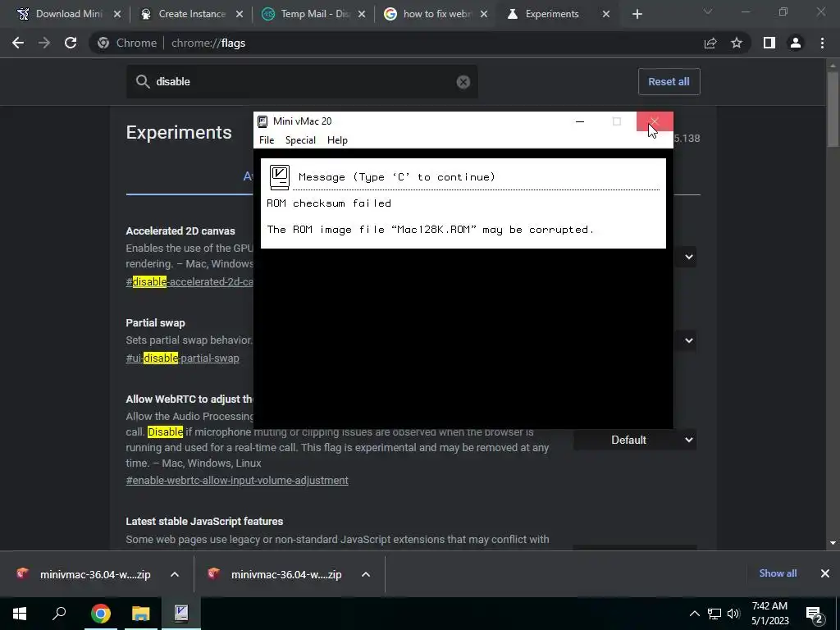Open the File menu in Mini vMac
The height and width of the screenshot is (630, 840).
click(267, 139)
